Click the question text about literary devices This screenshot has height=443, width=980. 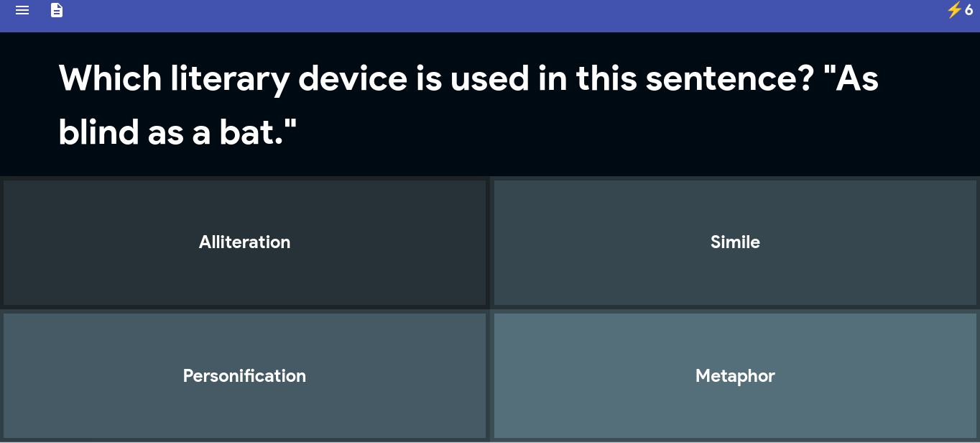tap(467, 104)
